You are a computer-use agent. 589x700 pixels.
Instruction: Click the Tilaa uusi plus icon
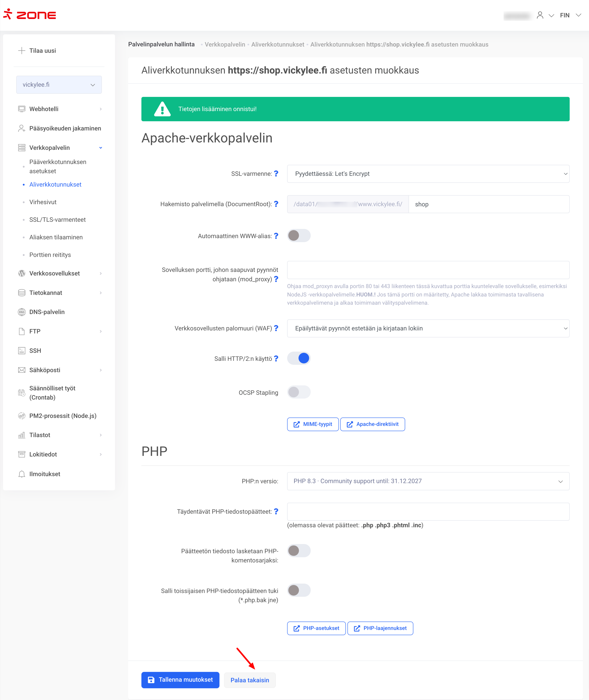tap(22, 51)
